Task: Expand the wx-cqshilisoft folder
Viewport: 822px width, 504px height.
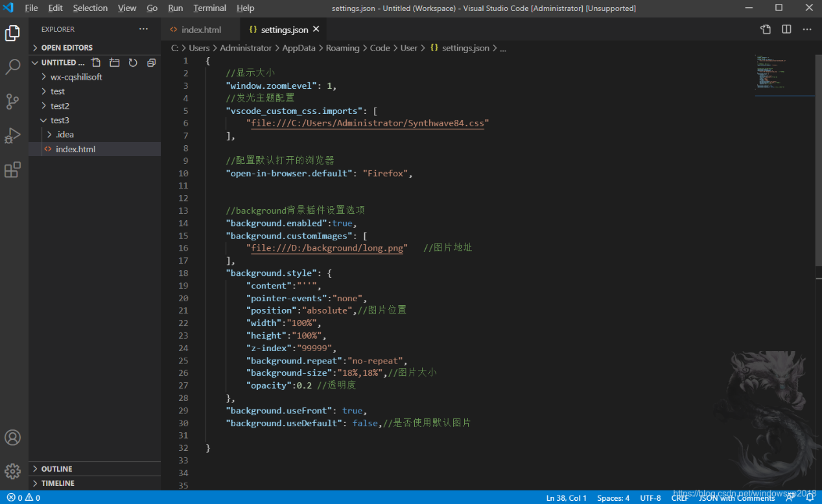Action: click(76, 77)
